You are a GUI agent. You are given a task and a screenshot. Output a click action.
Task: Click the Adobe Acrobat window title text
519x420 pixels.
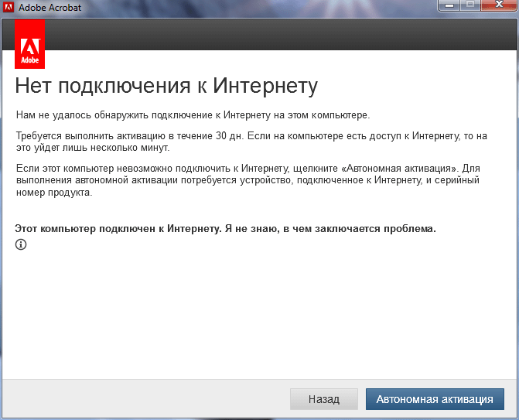[50, 7]
